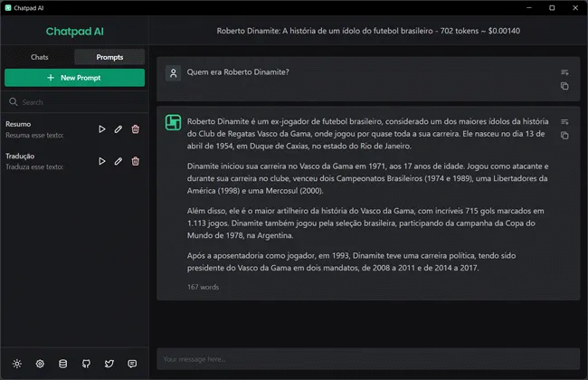This screenshot has height=380, width=588.
Task: Click the Chatpad AI logo heading
Action: coord(74,32)
